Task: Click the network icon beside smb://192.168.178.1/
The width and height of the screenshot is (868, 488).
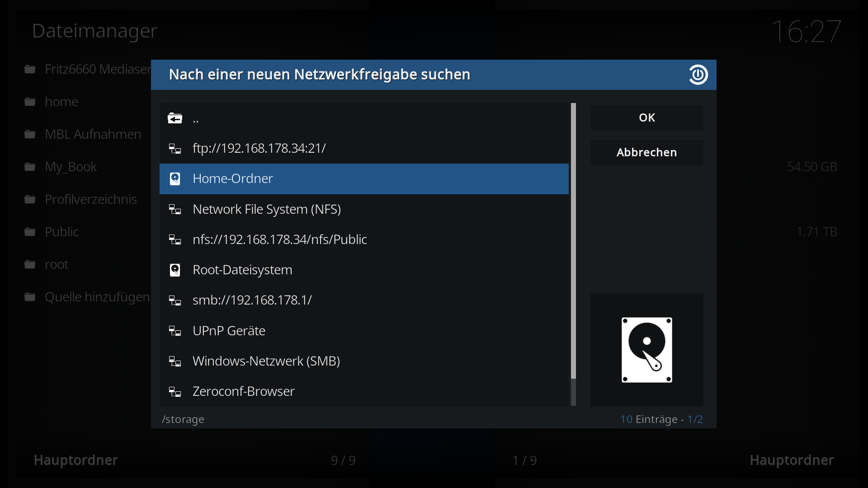Action: tap(175, 300)
